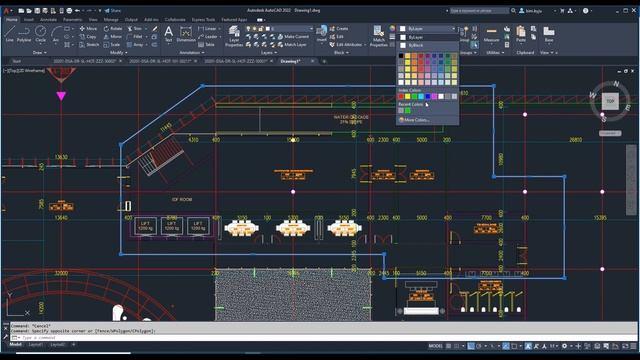Open the Insert ribbon tab
640x360 pixels.
point(29,19)
